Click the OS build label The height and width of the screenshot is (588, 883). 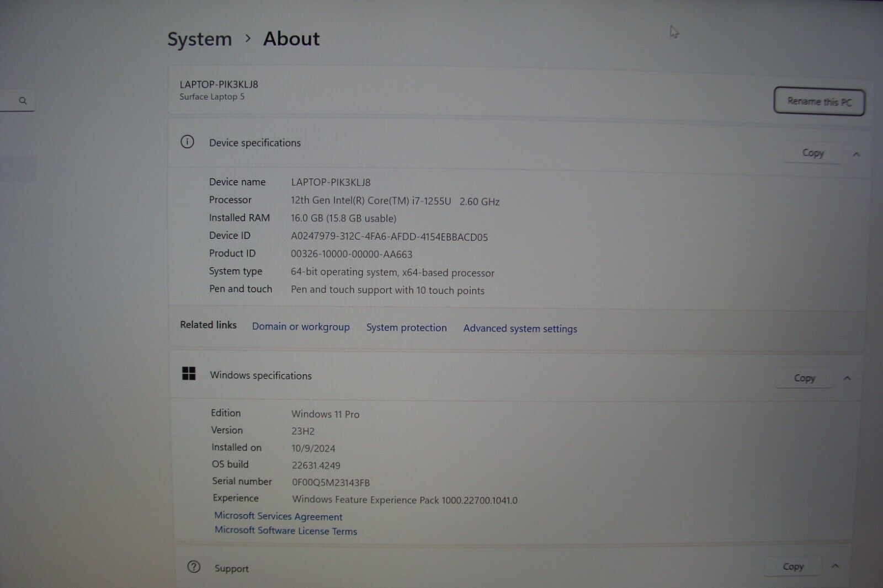[x=230, y=464]
